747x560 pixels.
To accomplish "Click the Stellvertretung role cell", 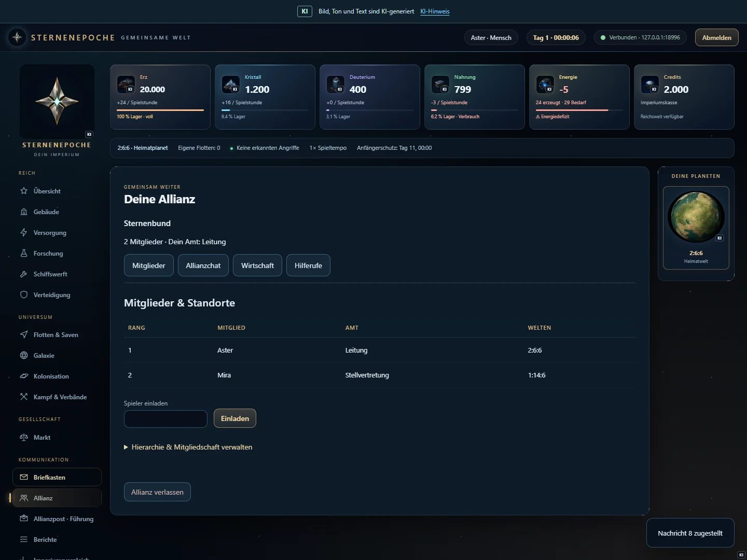I will click(367, 375).
